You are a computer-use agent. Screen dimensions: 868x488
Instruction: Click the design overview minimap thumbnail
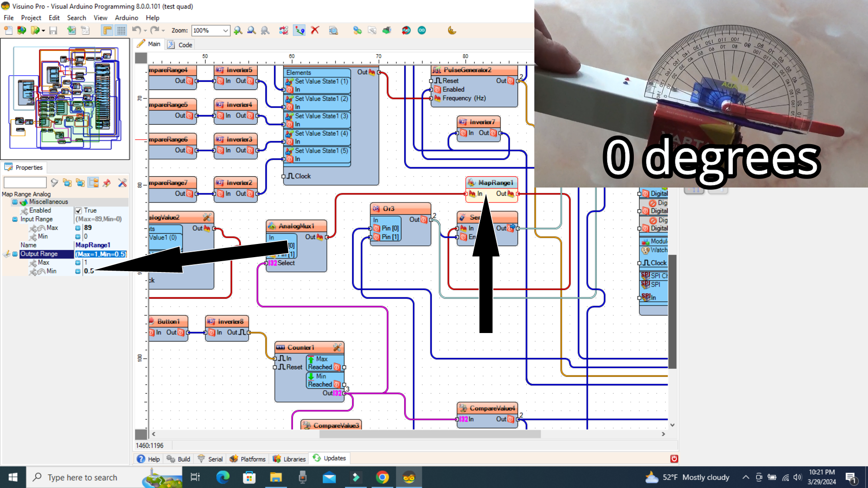click(x=65, y=99)
